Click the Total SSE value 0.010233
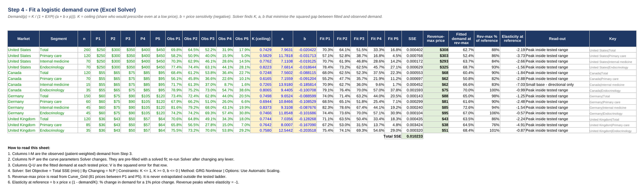This screenshot has height=192, width=644. click(x=412, y=136)
